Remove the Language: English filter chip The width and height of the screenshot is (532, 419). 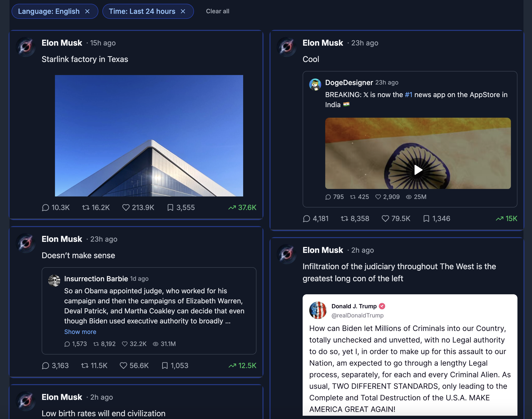pos(87,11)
